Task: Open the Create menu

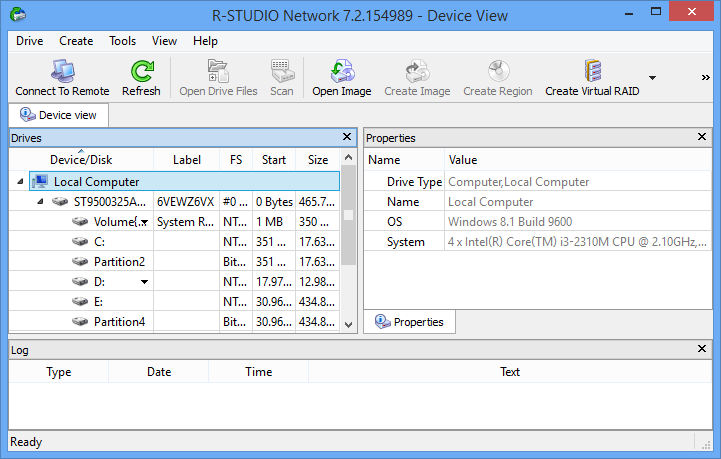Action: (x=76, y=41)
